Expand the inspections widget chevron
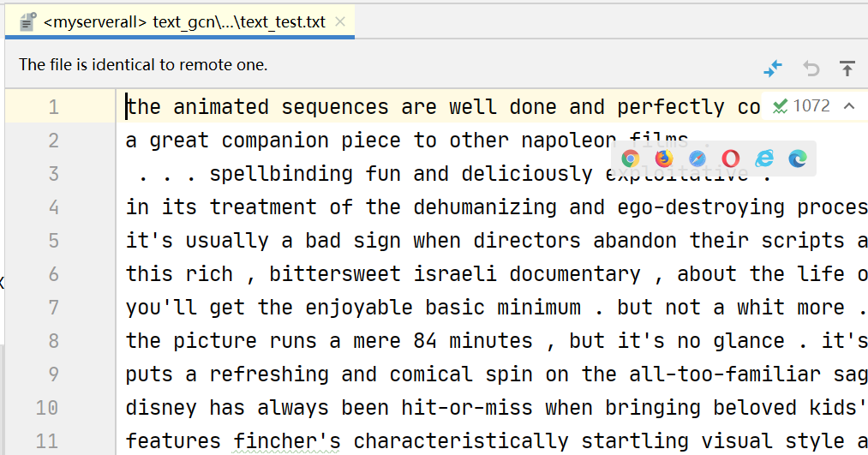 tap(849, 106)
